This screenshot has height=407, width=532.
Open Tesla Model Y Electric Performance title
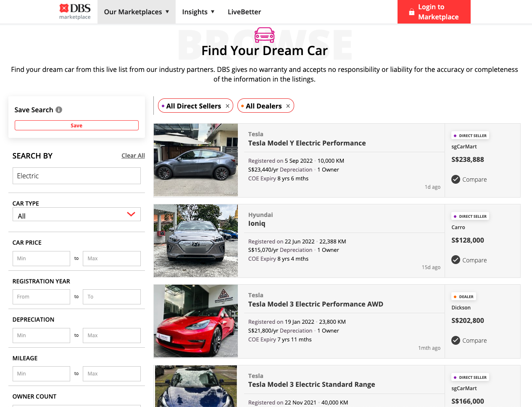click(x=307, y=143)
